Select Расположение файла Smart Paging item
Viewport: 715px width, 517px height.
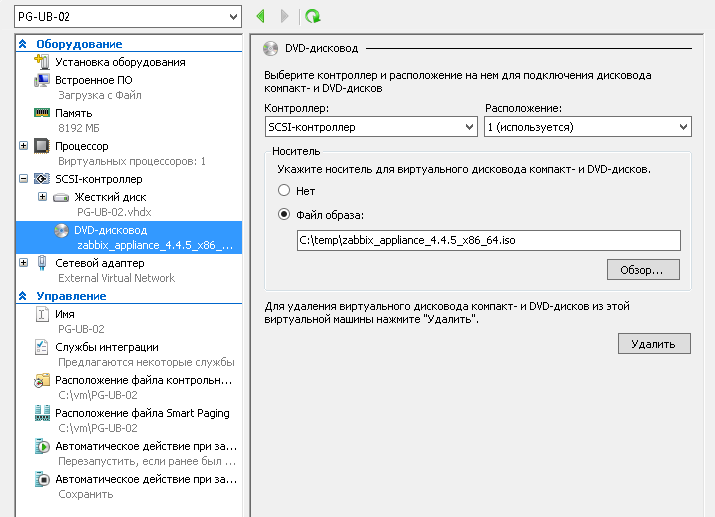[142, 413]
